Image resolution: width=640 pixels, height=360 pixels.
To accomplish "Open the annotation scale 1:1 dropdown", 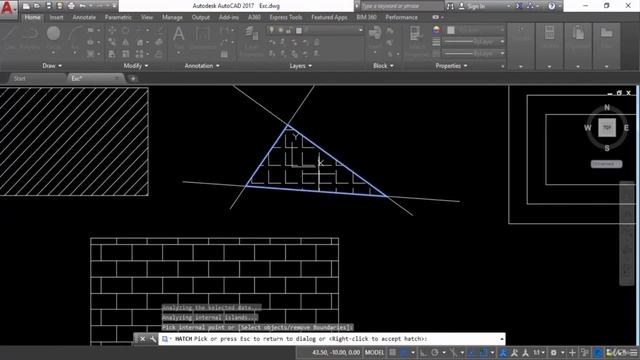I will 539,353.
